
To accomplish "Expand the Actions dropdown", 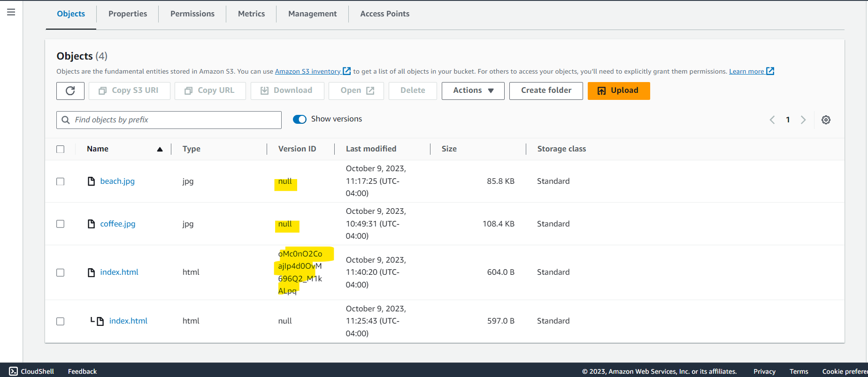I will pyautogui.click(x=473, y=91).
